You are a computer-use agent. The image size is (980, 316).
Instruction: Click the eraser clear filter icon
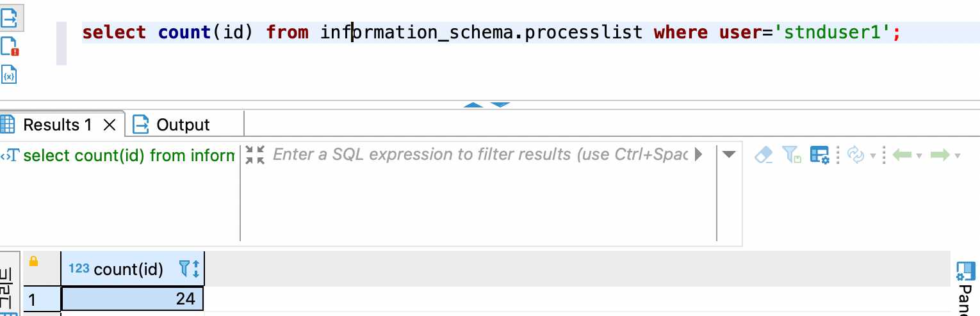(764, 155)
